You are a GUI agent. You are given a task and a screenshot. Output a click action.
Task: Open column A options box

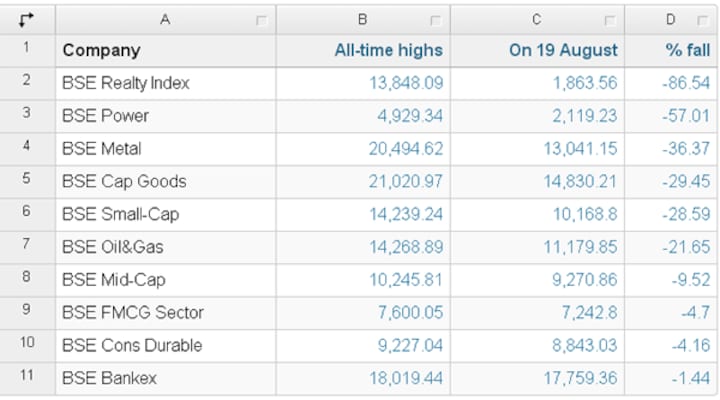262,21
